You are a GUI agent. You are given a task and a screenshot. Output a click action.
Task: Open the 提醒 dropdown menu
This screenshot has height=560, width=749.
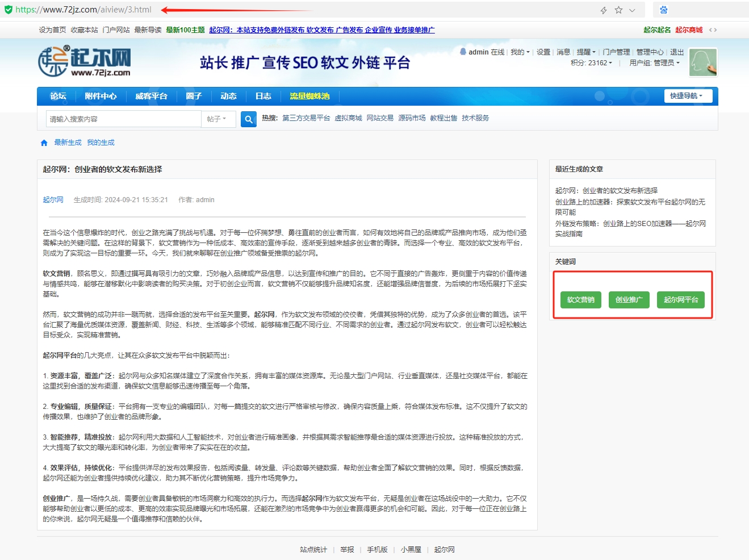(586, 52)
